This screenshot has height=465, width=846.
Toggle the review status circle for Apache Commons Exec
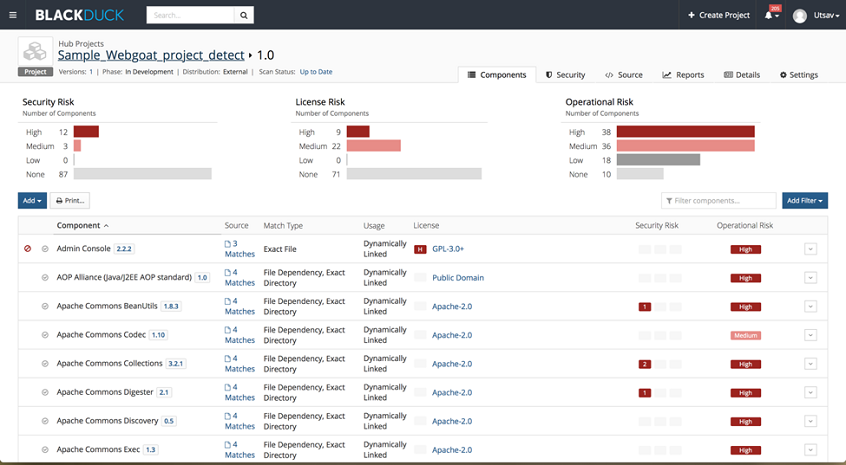coord(45,450)
